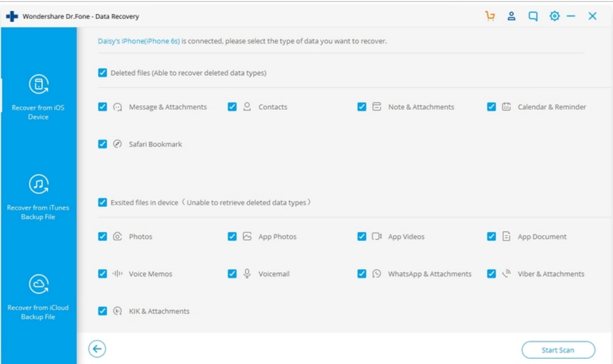Disable the Voice Memos checkbox

103,274
